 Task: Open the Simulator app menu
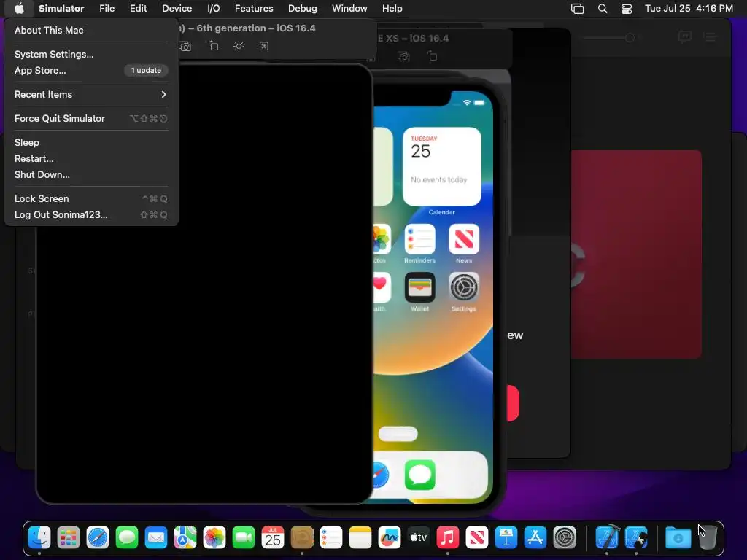(61, 9)
